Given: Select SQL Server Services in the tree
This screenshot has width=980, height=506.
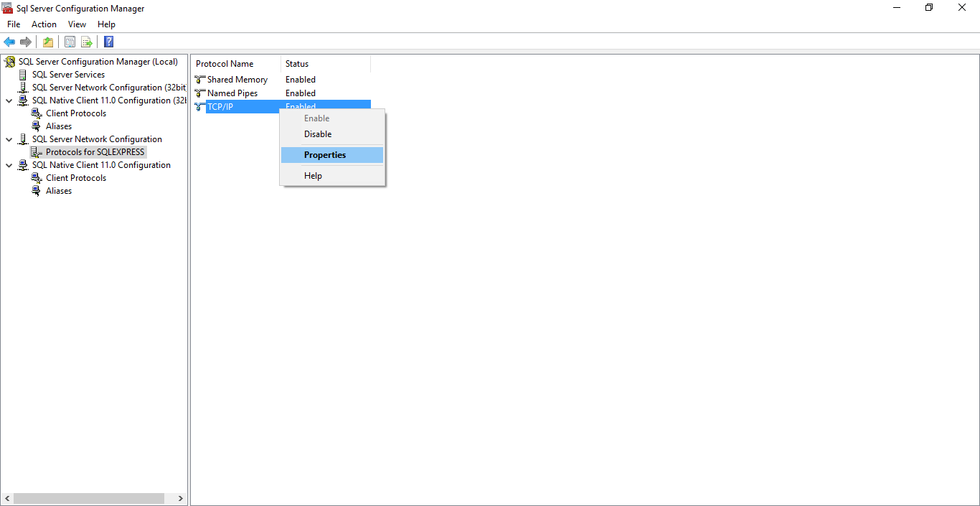Looking at the screenshot, I should [x=68, y=75].
